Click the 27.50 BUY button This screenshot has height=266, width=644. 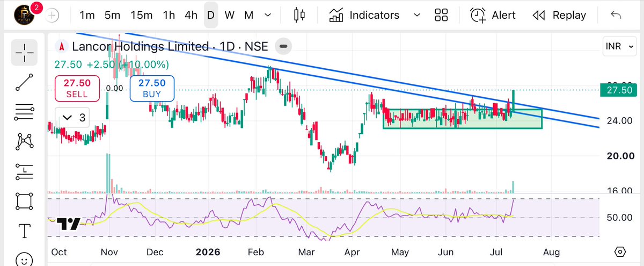click(152, 88)
